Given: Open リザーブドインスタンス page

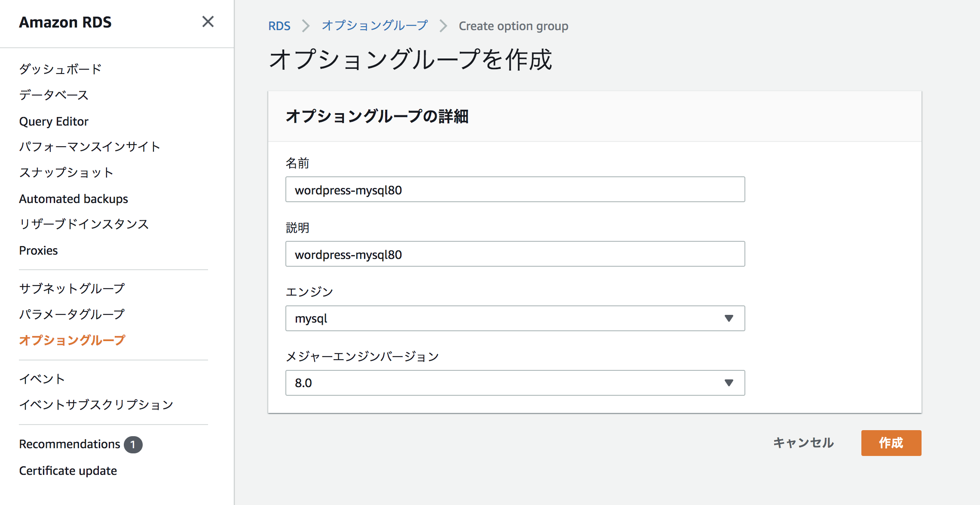Looking at the screenshot, I should point(84,224).
